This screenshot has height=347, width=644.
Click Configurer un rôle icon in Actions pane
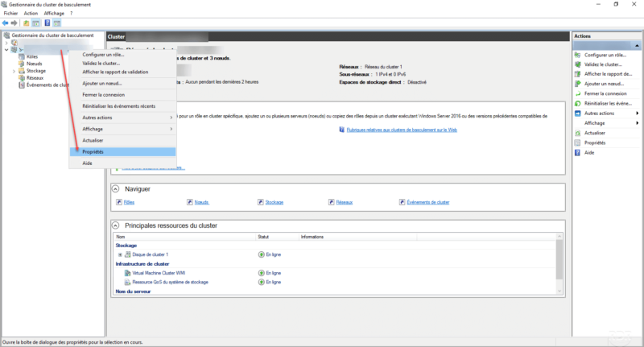point(577,55)
